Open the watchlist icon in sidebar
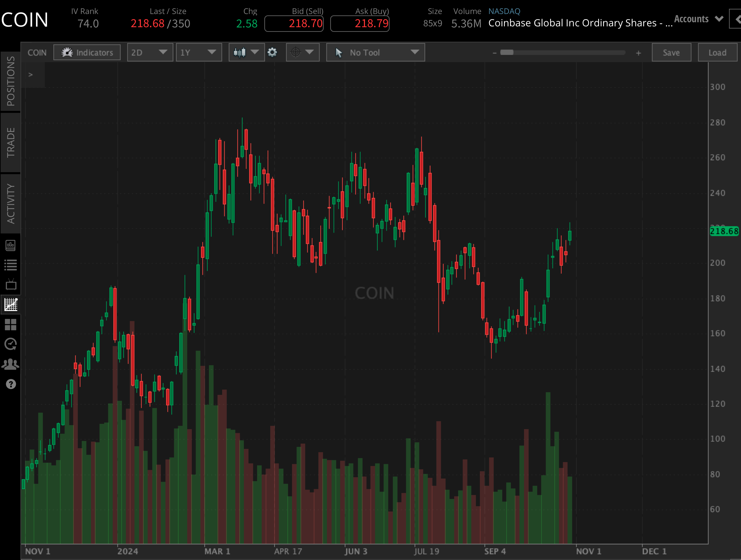The width and height of the screenshot is (741, 560). pyautogui.click(x=11, y=265)
